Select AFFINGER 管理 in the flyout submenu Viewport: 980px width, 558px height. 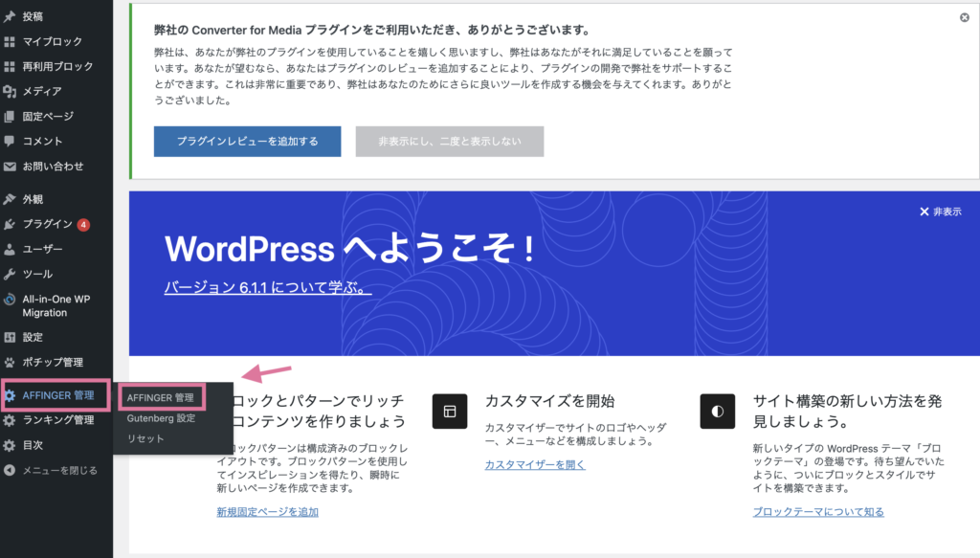click(161, 398)
